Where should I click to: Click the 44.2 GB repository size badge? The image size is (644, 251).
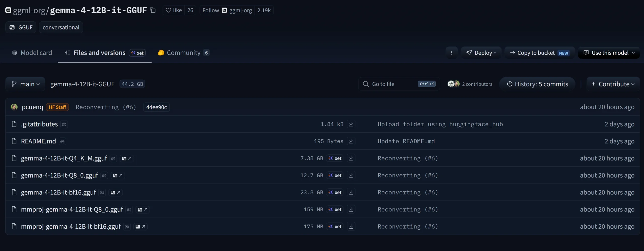click(x=132, y=84)
